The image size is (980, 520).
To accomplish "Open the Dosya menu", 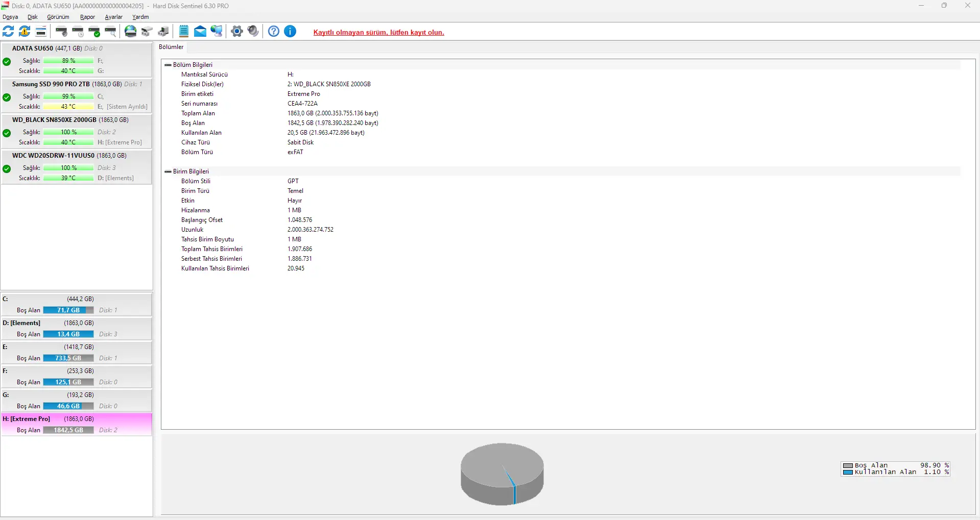I will 10,17.
